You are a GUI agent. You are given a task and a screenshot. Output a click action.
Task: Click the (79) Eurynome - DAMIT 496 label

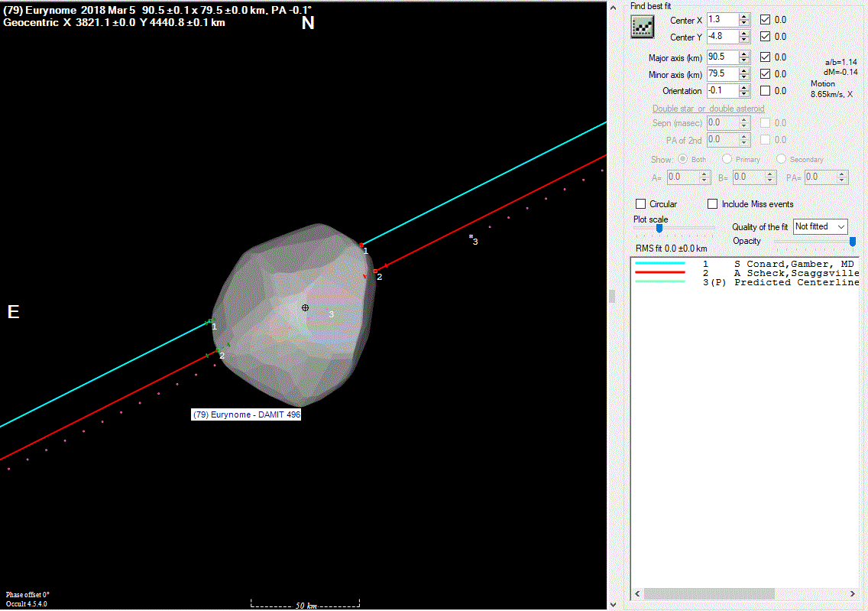(246, 414)
